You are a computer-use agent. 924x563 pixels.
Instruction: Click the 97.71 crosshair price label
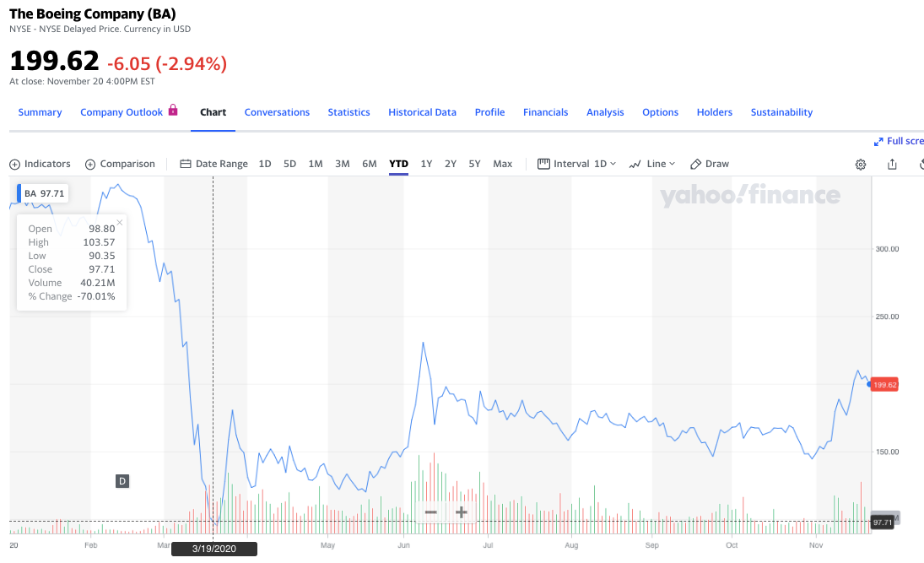tap(882, 522)
